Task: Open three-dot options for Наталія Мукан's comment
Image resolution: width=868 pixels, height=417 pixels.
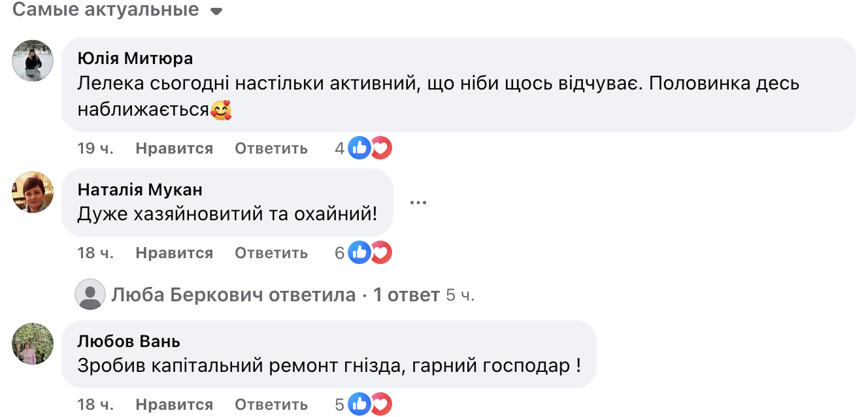Action: coord(418,203)
